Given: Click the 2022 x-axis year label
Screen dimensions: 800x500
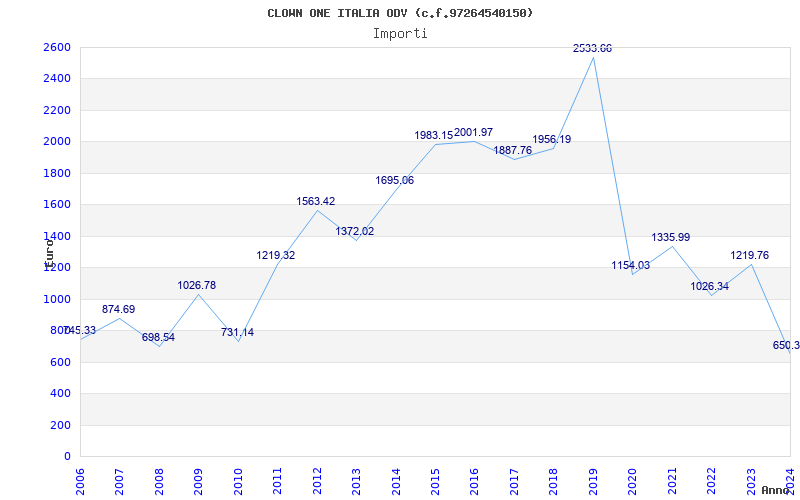Looking at the screenshot, I should (x=711, y=480).
